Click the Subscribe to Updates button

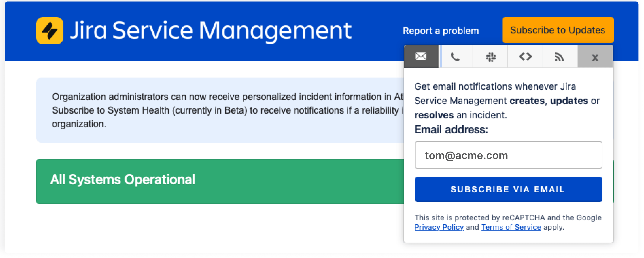pos(558,30)
